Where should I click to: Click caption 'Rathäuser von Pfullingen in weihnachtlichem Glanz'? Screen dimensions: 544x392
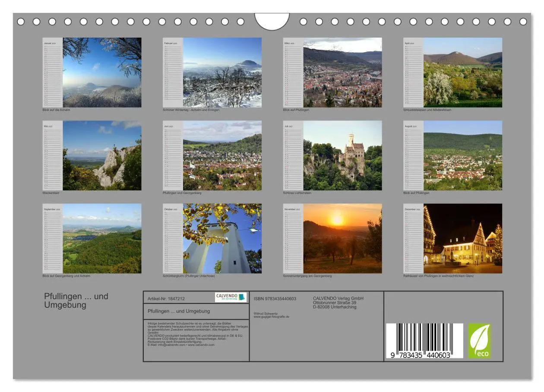(438, 276)
